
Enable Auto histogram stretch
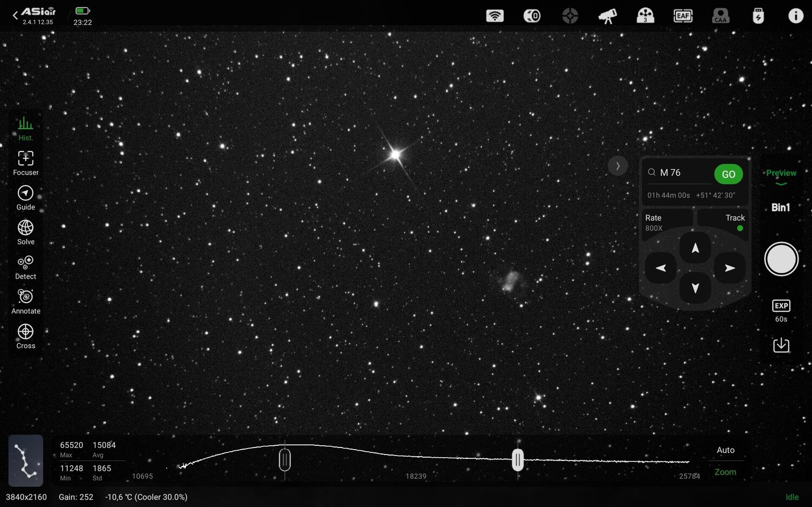(725, 450)
